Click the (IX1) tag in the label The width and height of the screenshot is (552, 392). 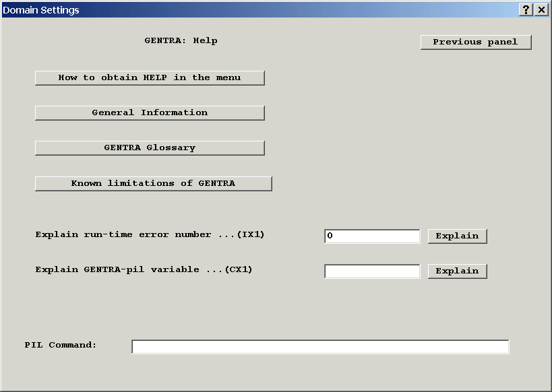[x=251, y=235]
